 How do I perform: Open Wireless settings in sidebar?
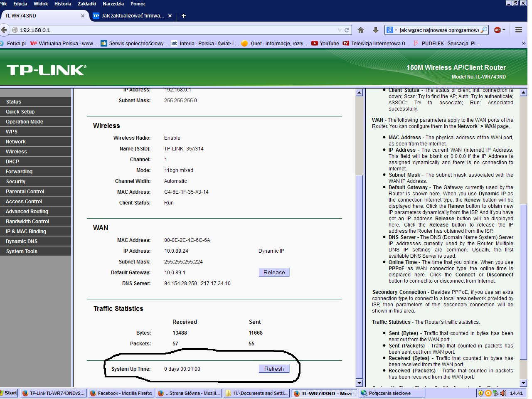coord(17,152)
